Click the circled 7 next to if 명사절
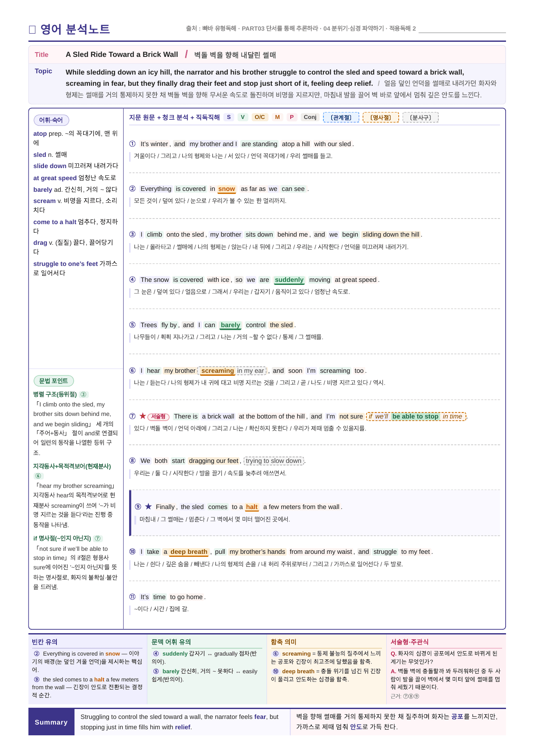 pos(98,538)
